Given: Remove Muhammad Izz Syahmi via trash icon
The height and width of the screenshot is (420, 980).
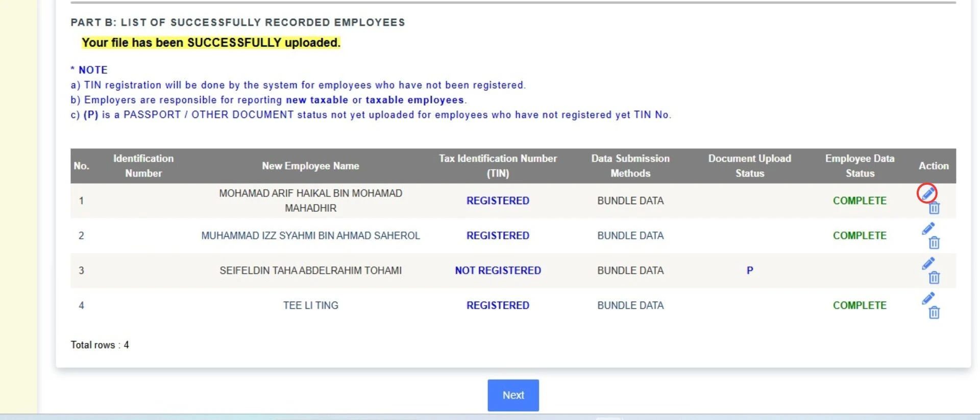Looking at the screenshot, I should click(934, 243).
